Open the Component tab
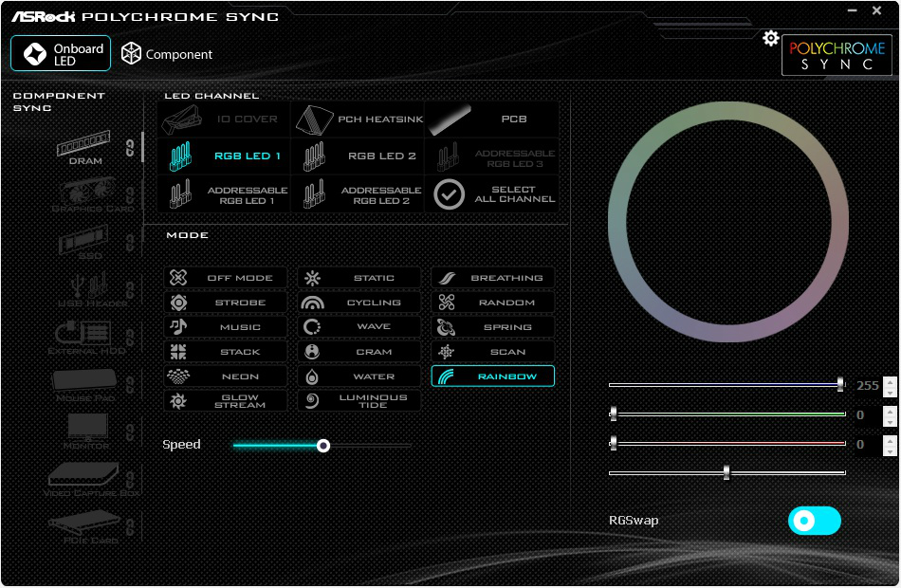 [167, 54]
